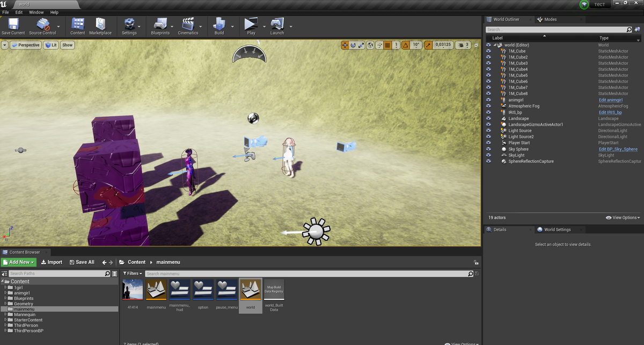This screenshot has height=345, width=644.
Task: Click the green Add New button
Action: coord(19,262)
